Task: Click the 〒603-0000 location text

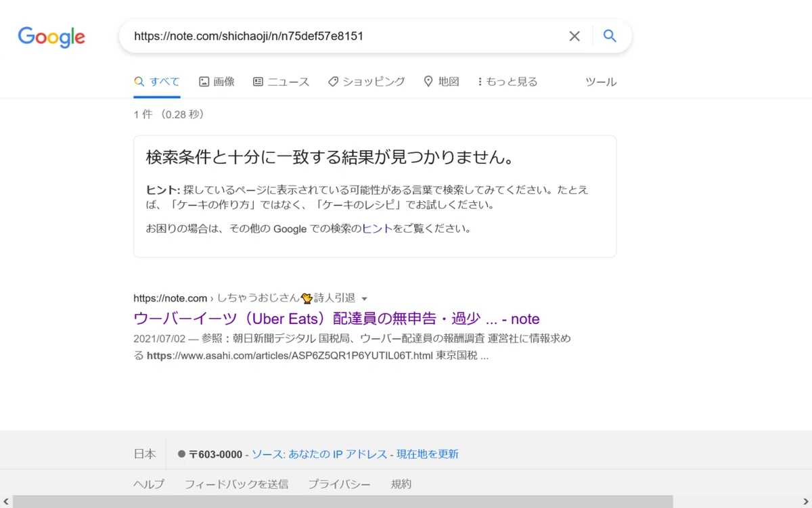Action: tap(215, 454)
